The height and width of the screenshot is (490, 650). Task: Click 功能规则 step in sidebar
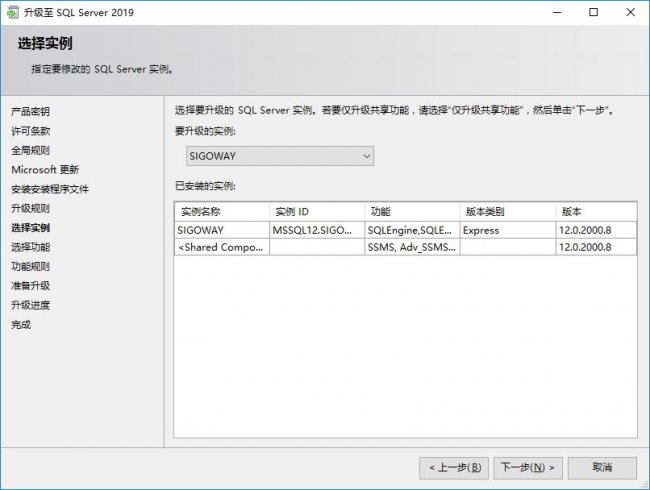tap(30, 266)
